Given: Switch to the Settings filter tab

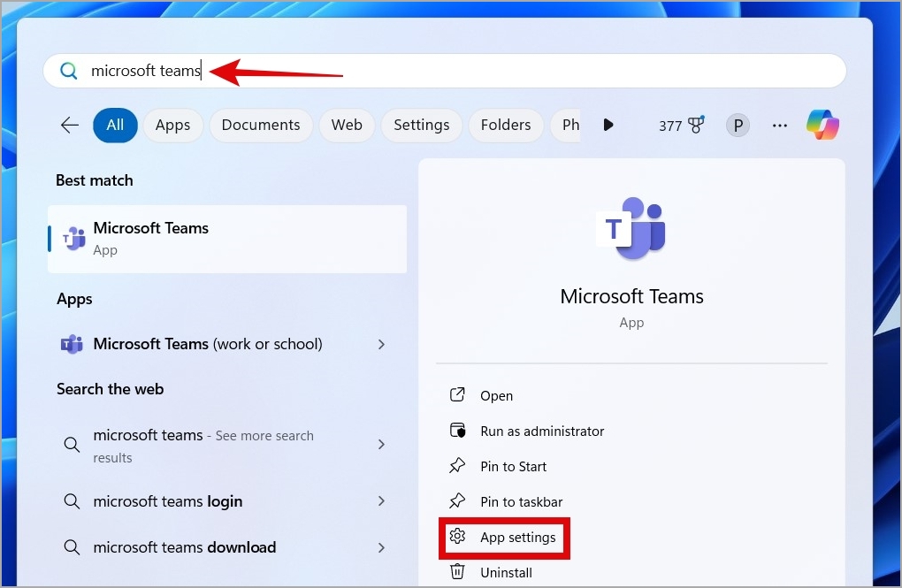Looking at the screenshot, I should pyautogui.click(x=422, y=125).
